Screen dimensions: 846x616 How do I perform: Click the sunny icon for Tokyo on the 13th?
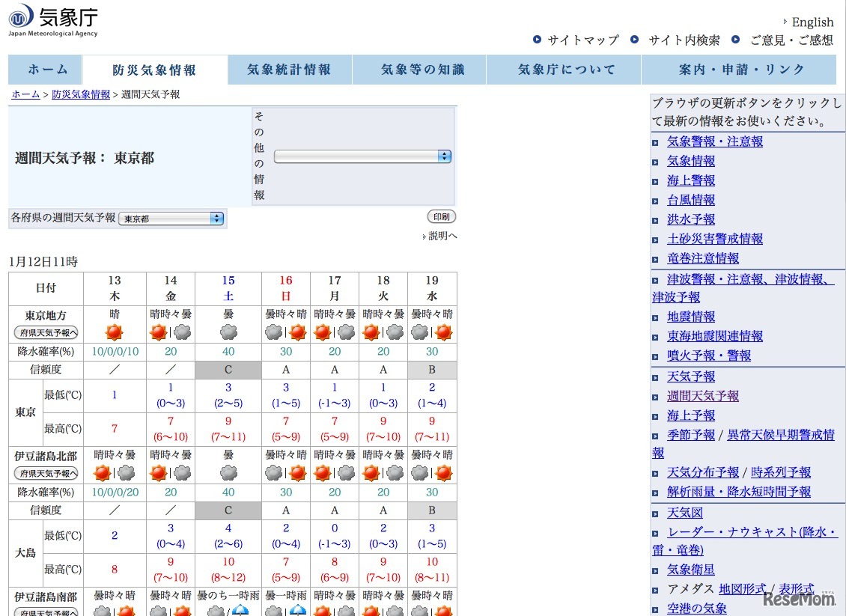[x=115, y=332]
